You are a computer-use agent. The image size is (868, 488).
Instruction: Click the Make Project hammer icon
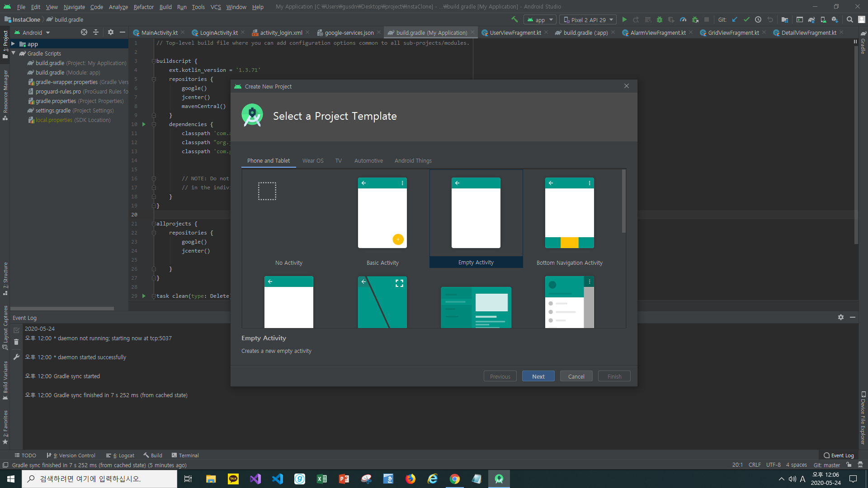(x=514, y=19)
